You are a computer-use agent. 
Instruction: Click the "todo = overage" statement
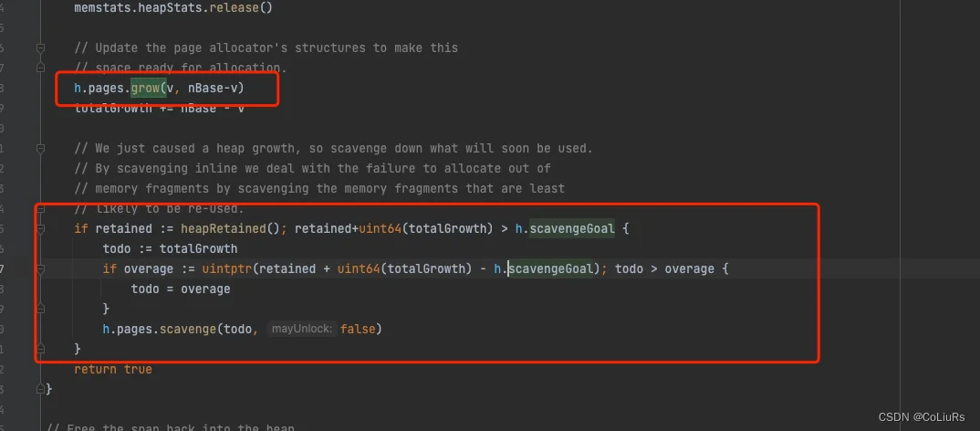[x=181, y=289]
